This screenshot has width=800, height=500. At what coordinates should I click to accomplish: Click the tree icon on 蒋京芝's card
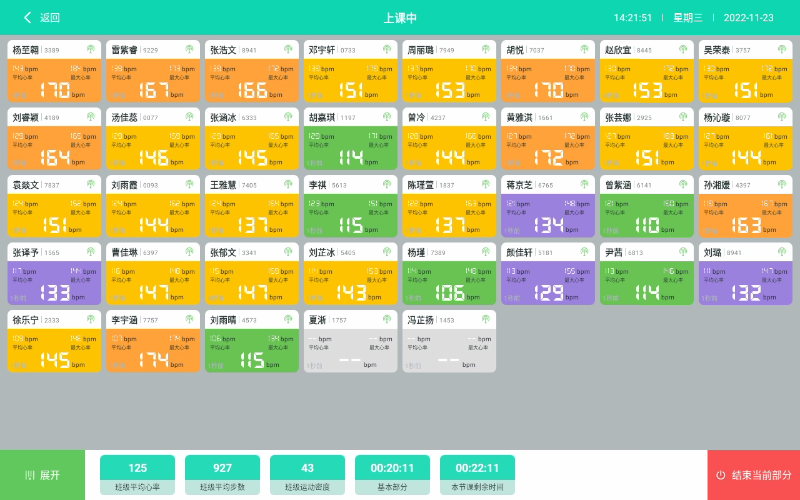[582, 185]
